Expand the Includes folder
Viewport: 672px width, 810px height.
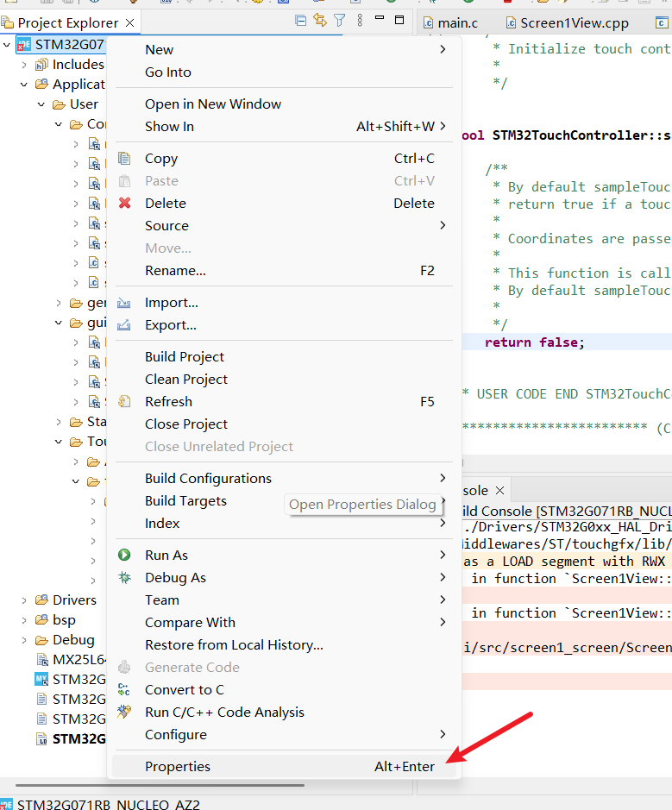24,65
